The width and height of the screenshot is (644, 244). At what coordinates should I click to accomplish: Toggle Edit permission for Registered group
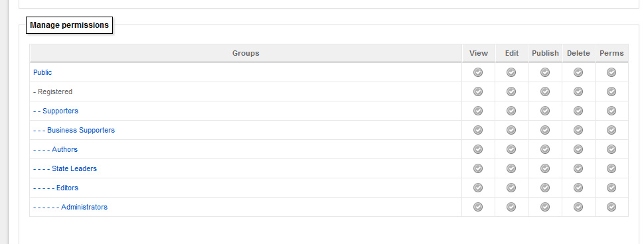point(511,91)
